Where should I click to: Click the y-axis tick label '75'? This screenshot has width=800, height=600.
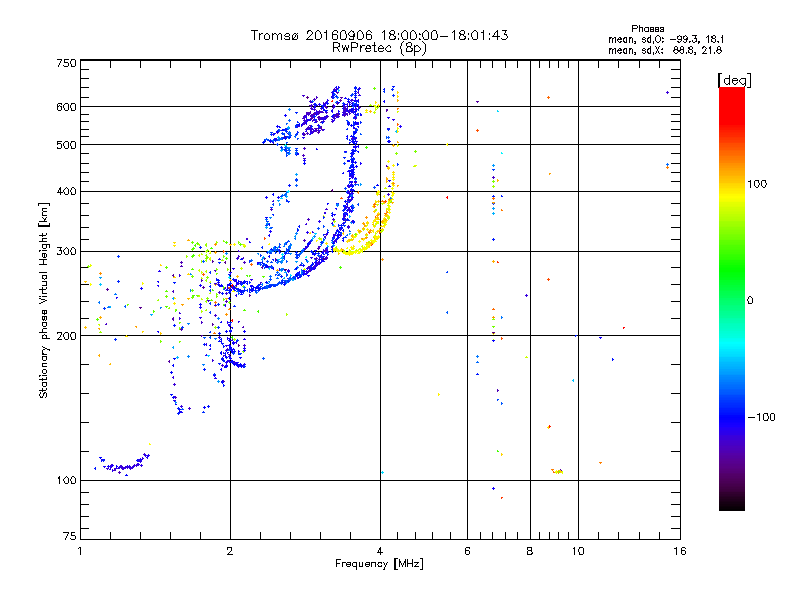[70, 536]
